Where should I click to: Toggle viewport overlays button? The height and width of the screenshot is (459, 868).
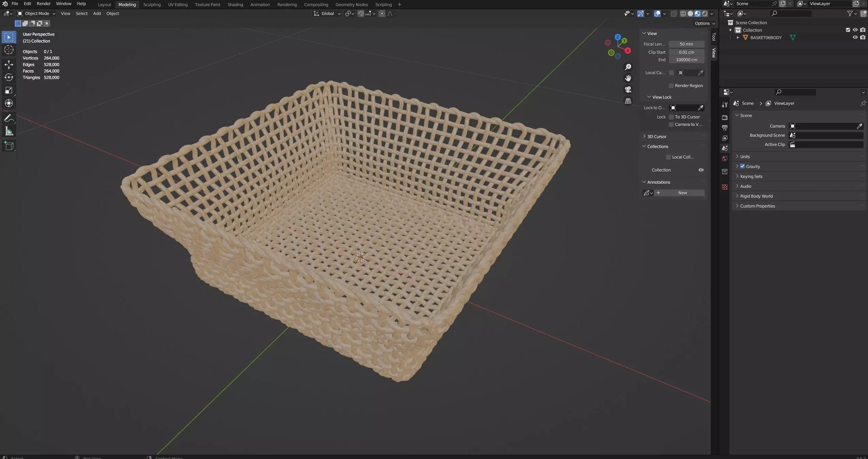tap(657, 14)
